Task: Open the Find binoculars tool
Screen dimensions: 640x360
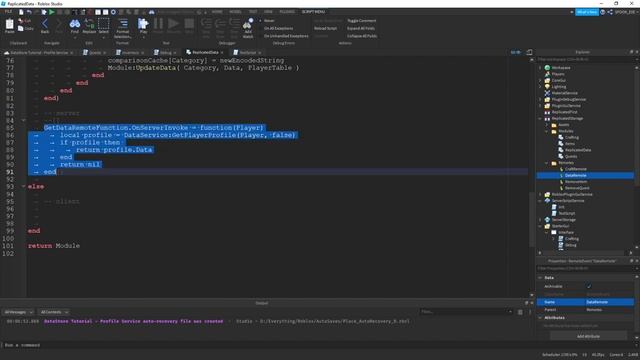Action: (75, 25)
